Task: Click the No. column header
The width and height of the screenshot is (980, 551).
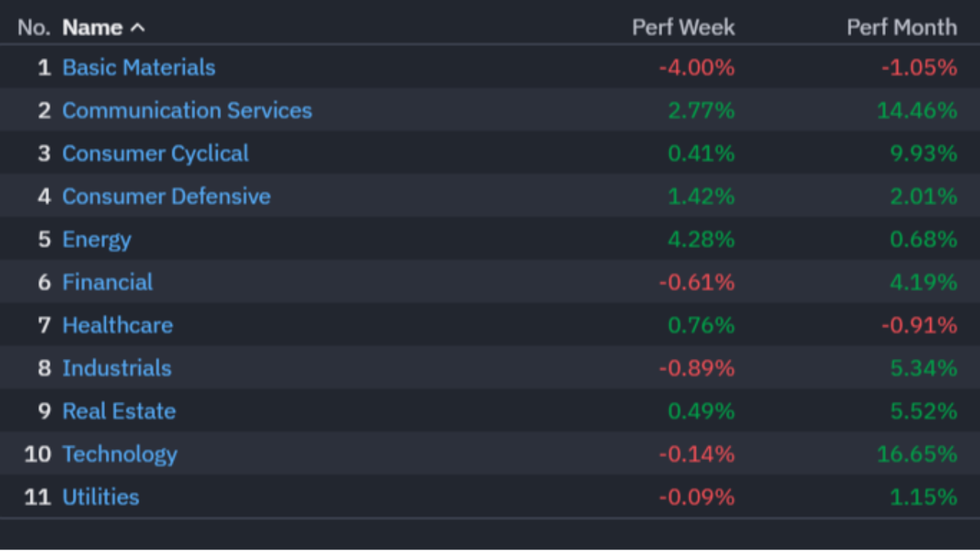Action: pyautogui.click(x=33, y=28)
